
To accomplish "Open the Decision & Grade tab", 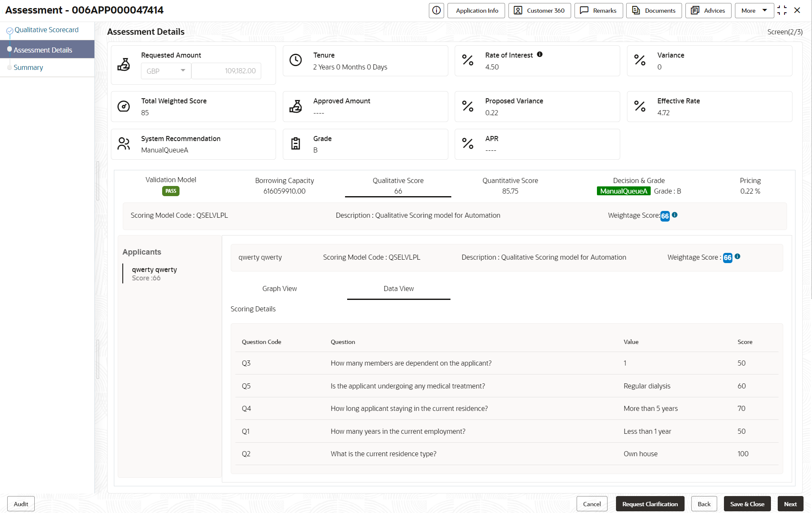I will (638, 186).
